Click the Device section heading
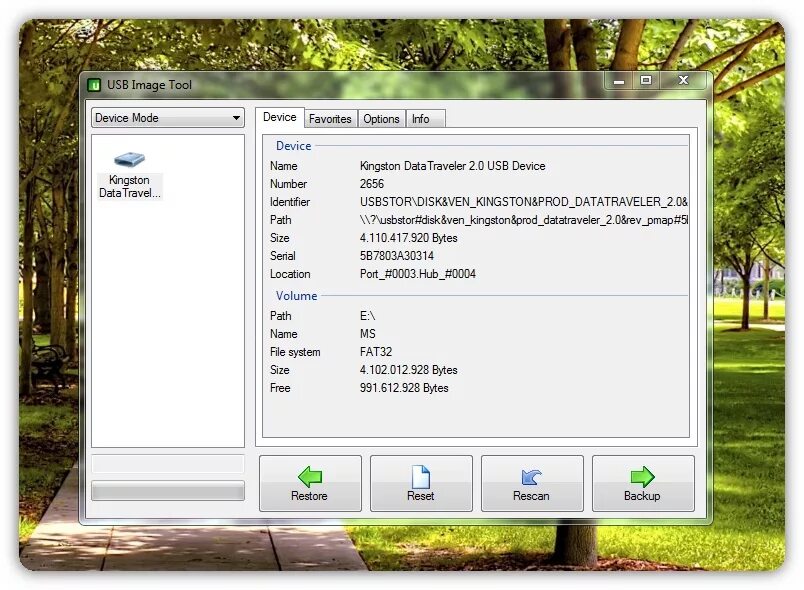The image size is (804, 590). coord(293,146)
